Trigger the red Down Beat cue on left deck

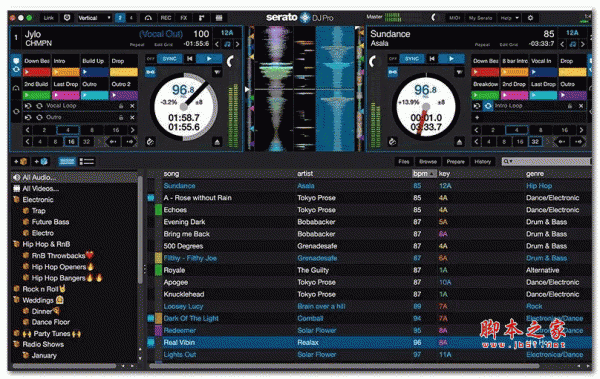[37, 72]
